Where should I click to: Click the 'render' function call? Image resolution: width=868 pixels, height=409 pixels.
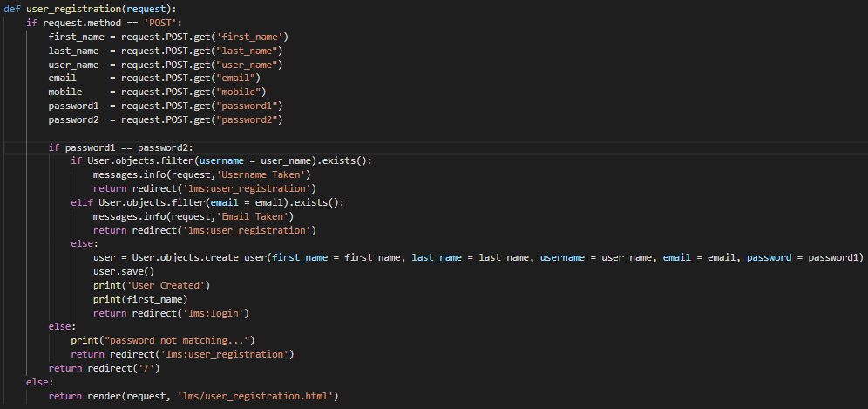(104, 396)
